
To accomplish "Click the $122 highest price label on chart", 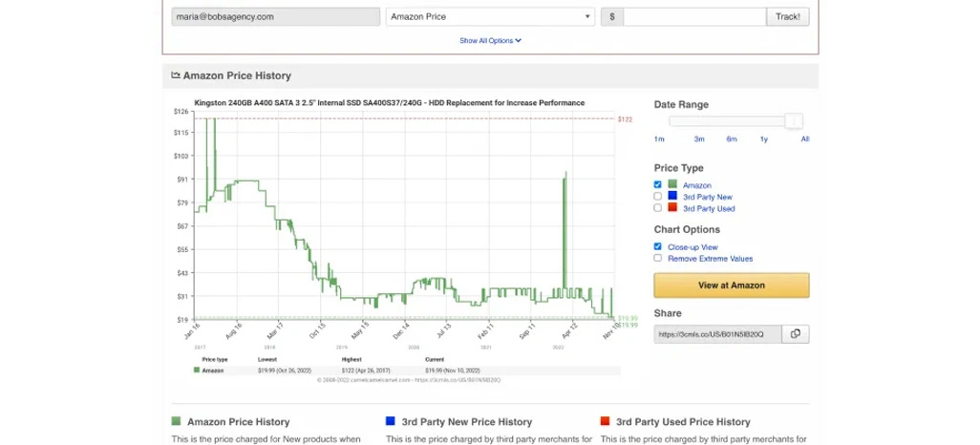I will (625, 119).
